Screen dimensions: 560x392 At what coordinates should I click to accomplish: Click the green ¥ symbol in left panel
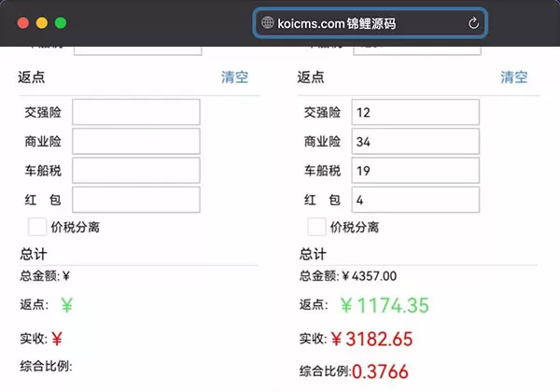pos(67,305)
